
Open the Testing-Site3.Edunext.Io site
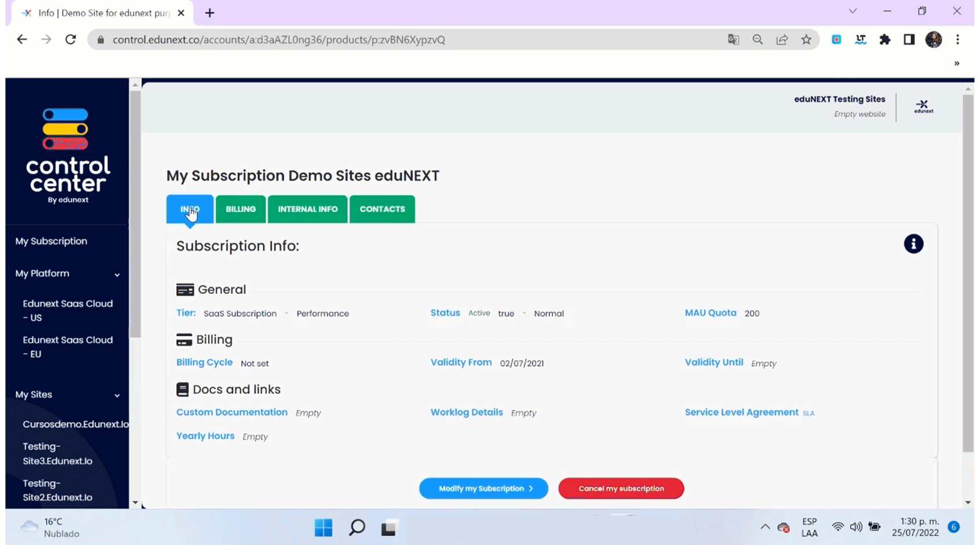point(57,454)
